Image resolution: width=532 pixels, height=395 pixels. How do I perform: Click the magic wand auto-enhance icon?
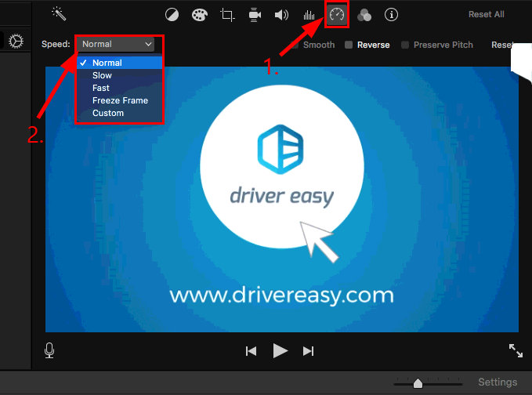(x=59, y=14)
